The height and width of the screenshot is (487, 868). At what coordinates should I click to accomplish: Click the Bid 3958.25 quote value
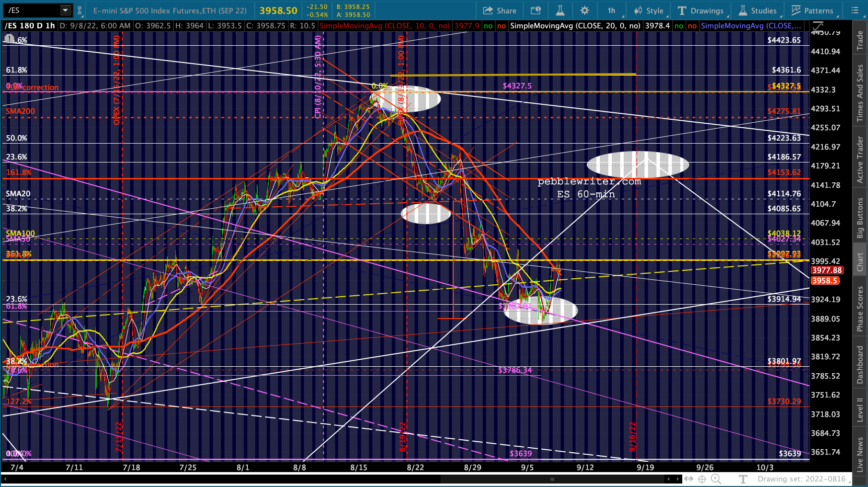click(354, 7)
